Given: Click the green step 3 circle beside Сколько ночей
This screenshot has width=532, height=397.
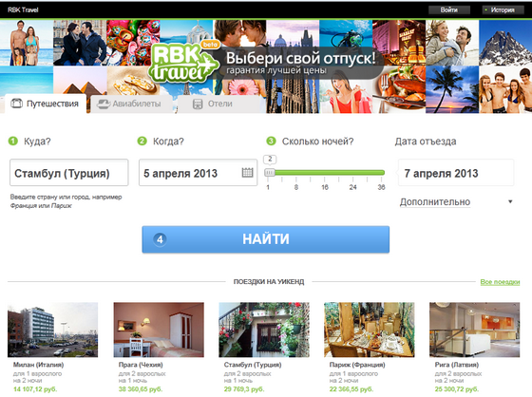Looking at the screenshot, I should click(271, 141).
